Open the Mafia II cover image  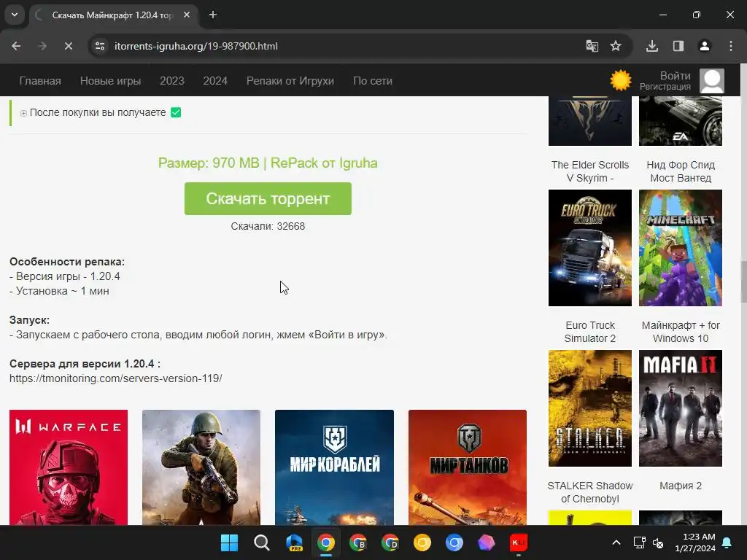[681, 408]
